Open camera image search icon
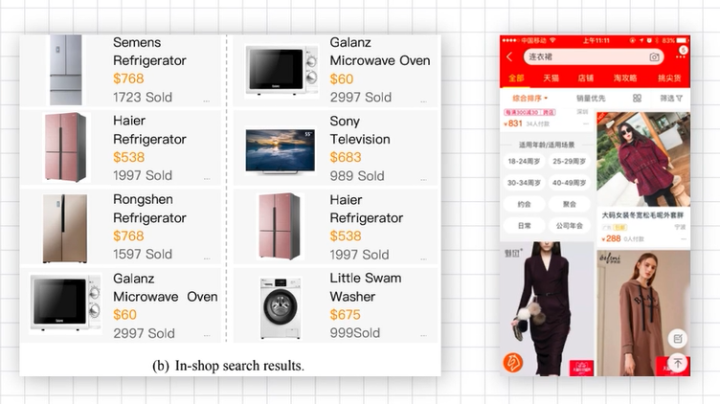This screenshot has height=404, width=720. point(654,57)
